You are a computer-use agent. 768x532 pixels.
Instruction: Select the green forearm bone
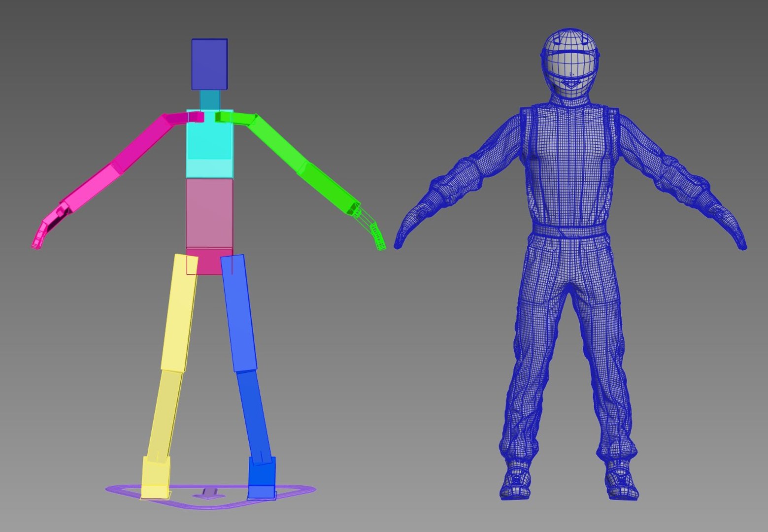(329, 188)
